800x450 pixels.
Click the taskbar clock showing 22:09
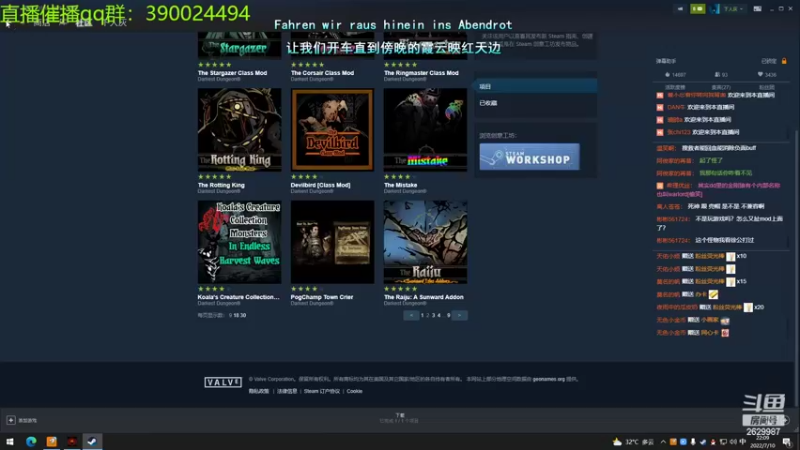click(763, 442)
